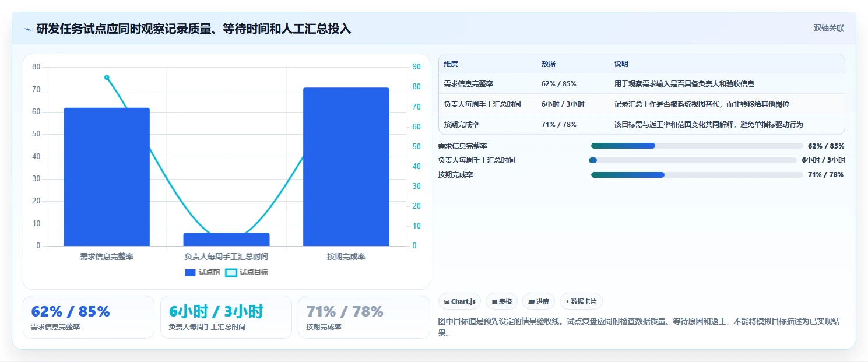The width and height of the screenshot is (868, 362).
Task: Click the 按期完成率 chart axis label
Action: [346, 256]
